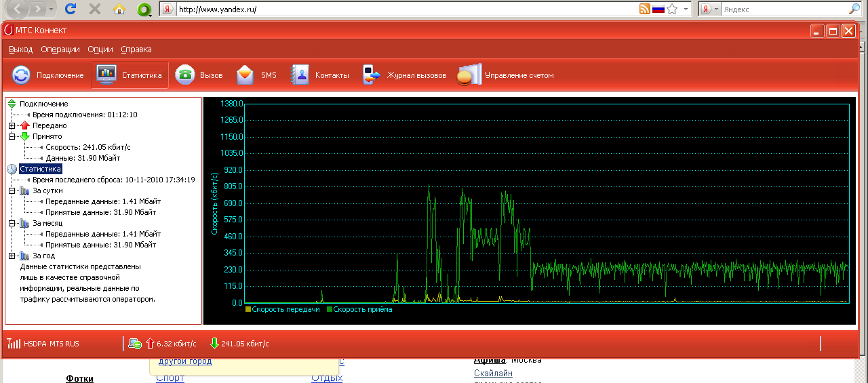
Task: Select Время последнего сброса row
Action: (114, 180)
